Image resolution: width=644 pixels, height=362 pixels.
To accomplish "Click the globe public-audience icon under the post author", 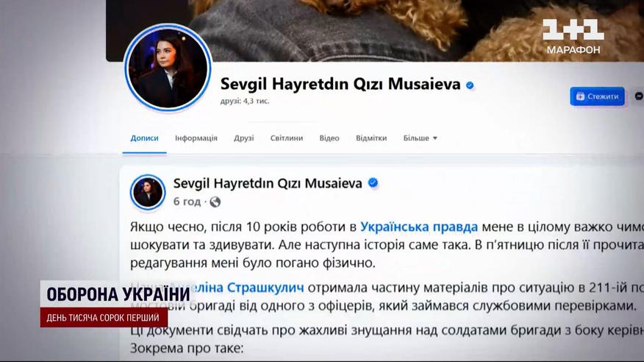I will point(215,202).
